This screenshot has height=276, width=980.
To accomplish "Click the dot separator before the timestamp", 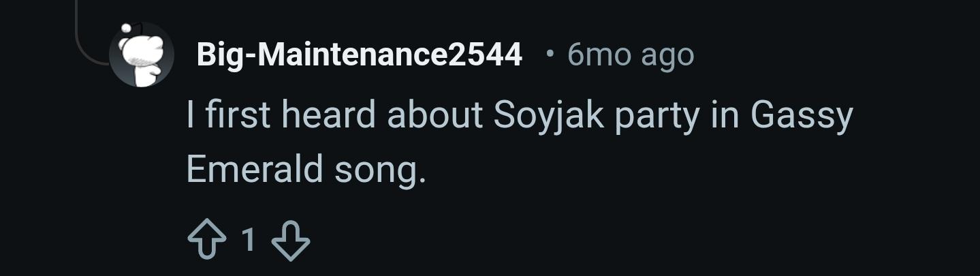I will point(549,54).
